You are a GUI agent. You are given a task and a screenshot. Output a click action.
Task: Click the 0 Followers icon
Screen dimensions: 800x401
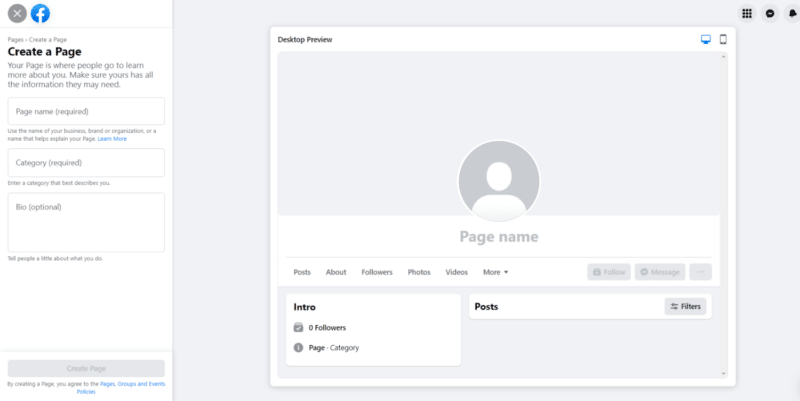(298, 328)
